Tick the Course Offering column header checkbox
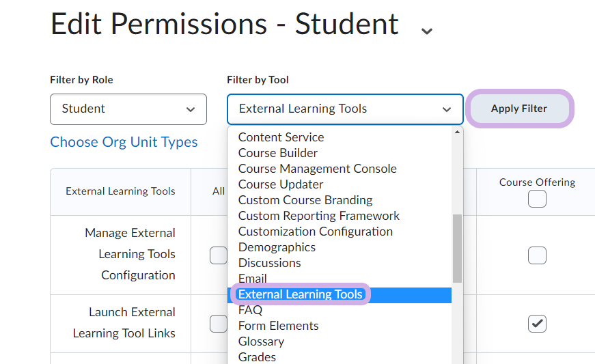The image size is (595, 364). [x=537, y=199]
